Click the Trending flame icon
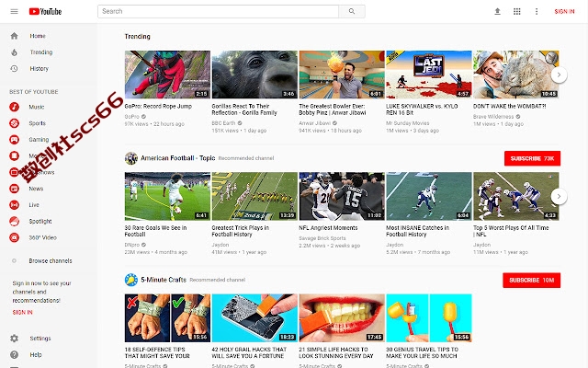The height and width of the screenshot is (368, 588). (15, 52)
